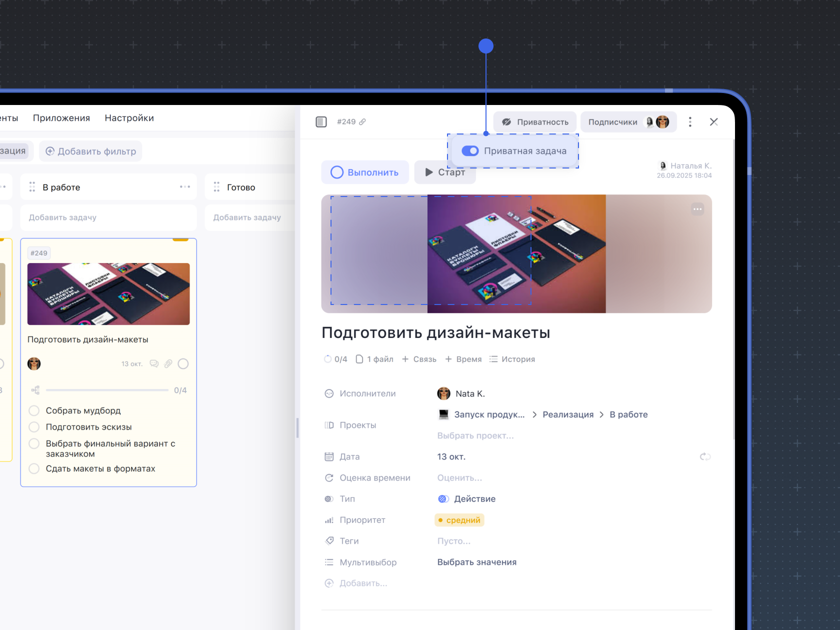Click the panel layout icon beside #249
840x630 pixels.
[321, 122]
